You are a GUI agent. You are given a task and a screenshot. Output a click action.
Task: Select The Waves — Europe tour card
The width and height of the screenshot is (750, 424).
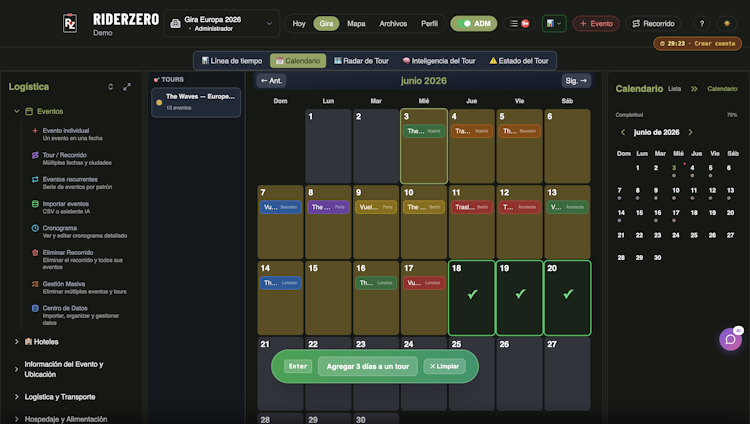tap(196, 102)
